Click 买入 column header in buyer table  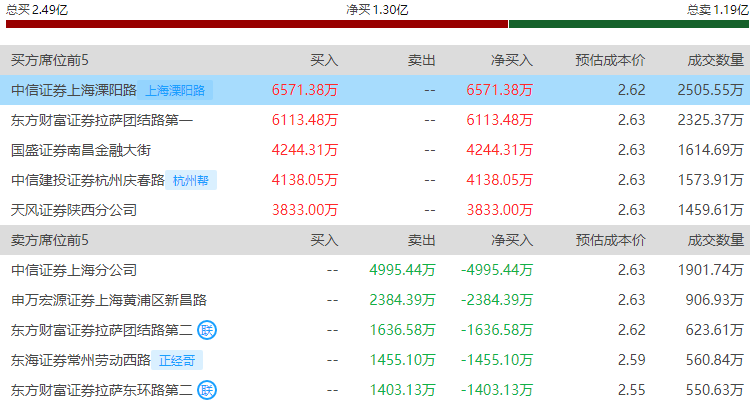[324, 60]
